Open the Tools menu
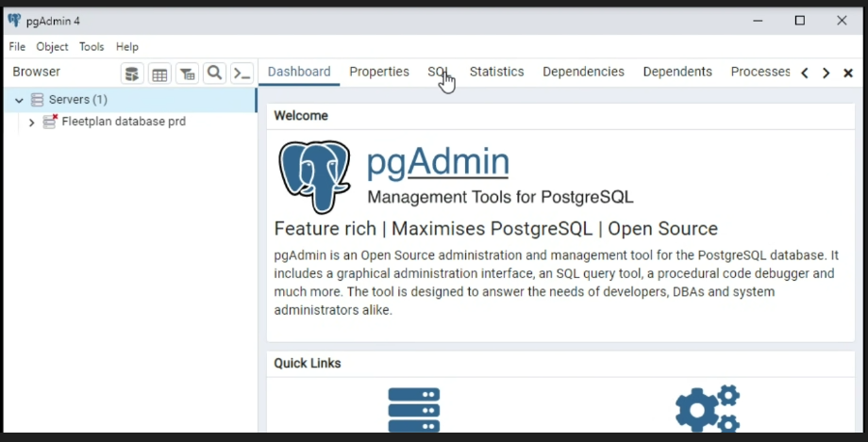 (x=92, y=47)
